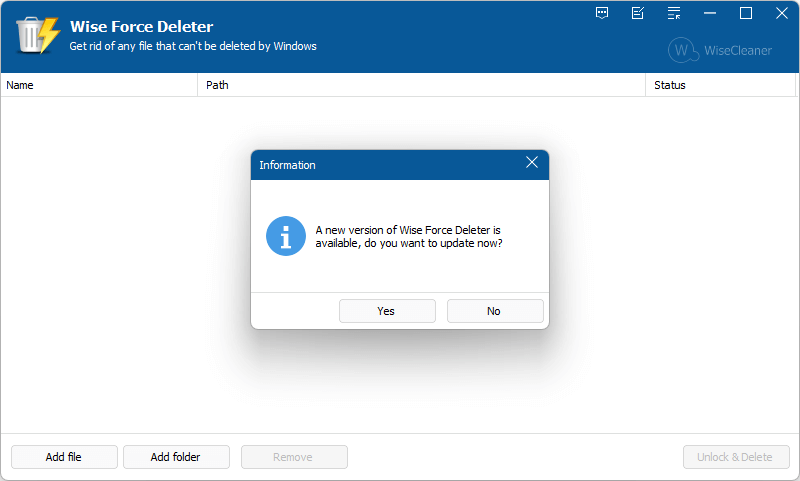Click the Add folder button
This screenshot has width=800, height=481.
click(x=177, y=457)
